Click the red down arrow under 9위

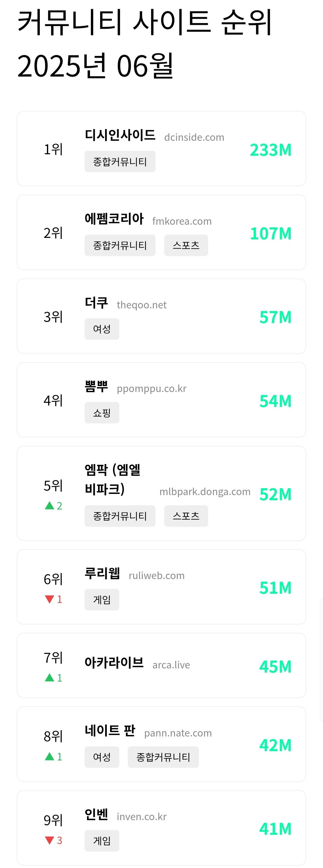[x=50, y=841]
